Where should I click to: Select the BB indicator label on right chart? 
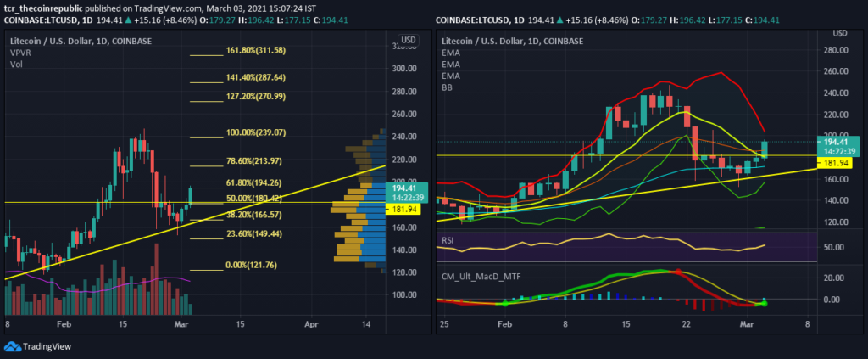(x=447, y=87)
